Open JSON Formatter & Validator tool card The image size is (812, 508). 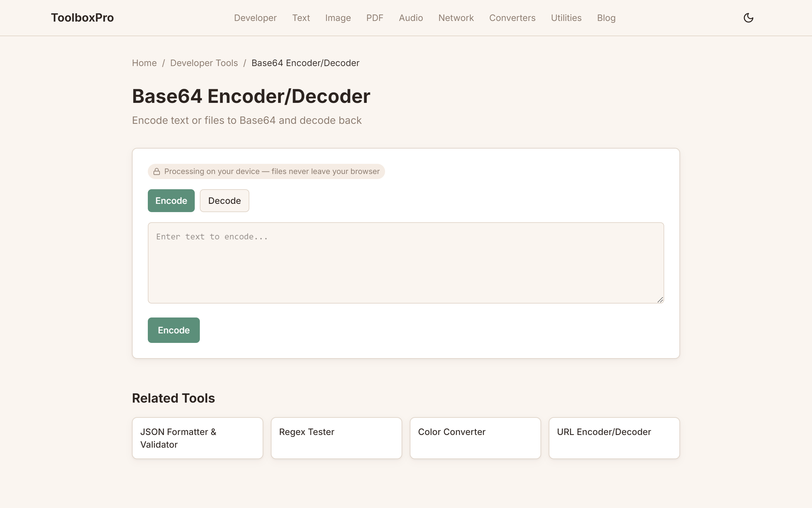pyautogui.click(x=197, y=438)
